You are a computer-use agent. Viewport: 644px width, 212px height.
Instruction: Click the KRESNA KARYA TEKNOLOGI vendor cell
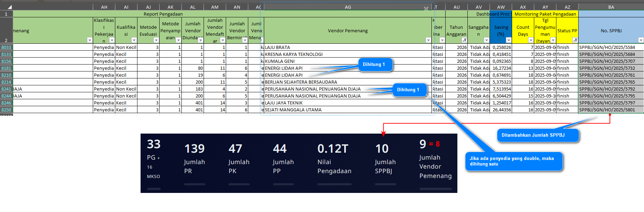(x=347, y=54)
